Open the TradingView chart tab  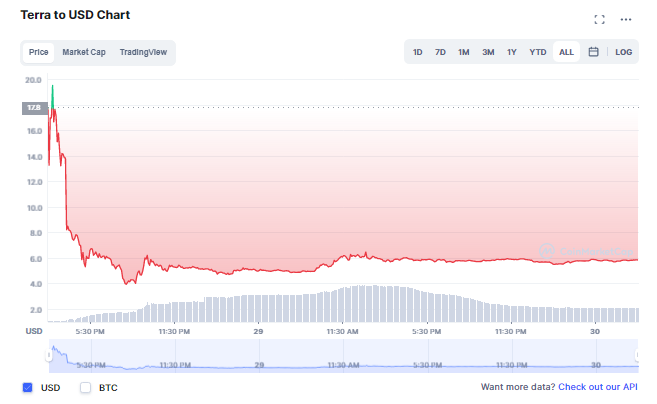pyautogui.click(x=144, y=52)
